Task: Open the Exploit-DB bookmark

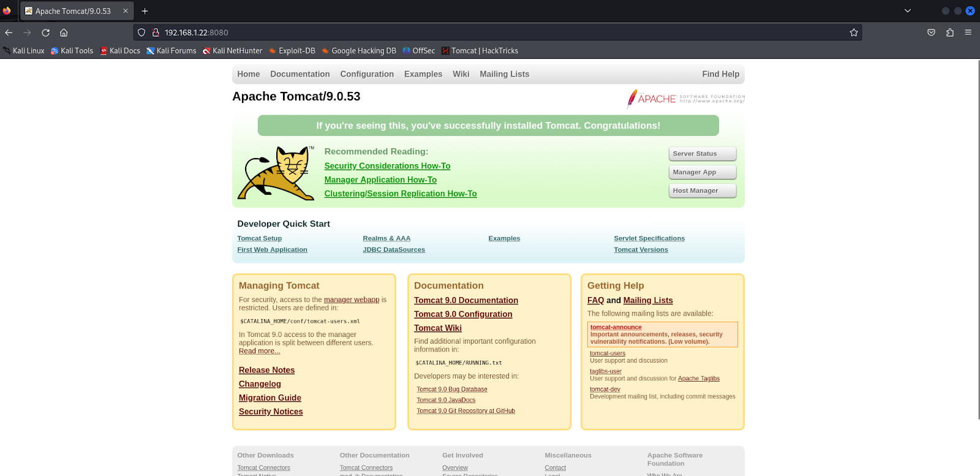Action: (292, 51)
